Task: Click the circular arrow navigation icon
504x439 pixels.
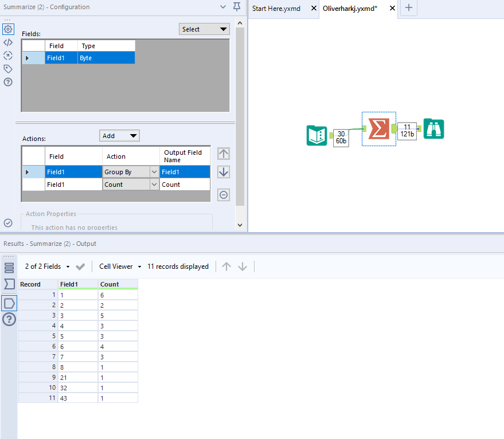Action: [8, 56]
